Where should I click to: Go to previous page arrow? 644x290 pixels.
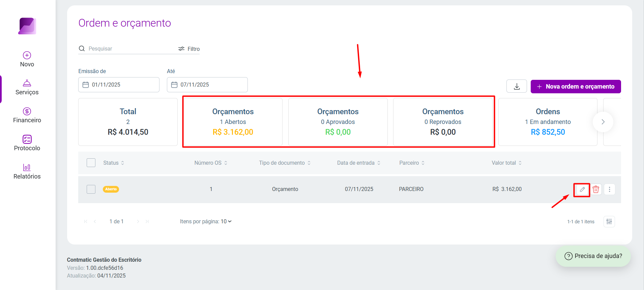95,221
